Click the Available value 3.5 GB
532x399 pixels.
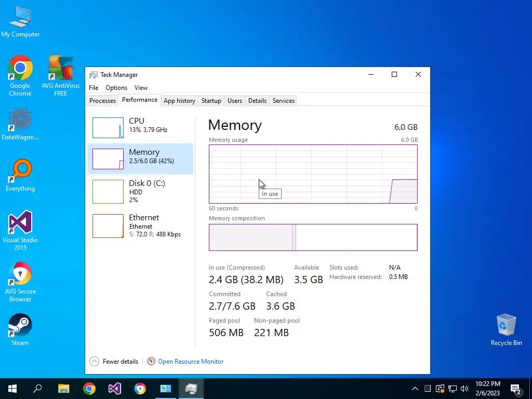tap(309, 280)
